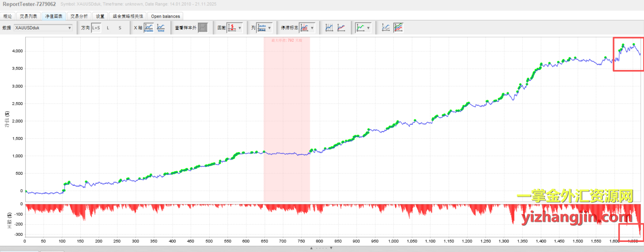
Task: Open the 交易分析 tab
Action: pos(79,16)
